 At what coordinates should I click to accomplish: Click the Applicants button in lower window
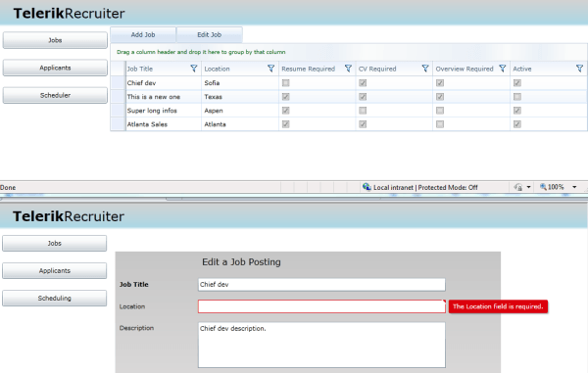[54, 271]
